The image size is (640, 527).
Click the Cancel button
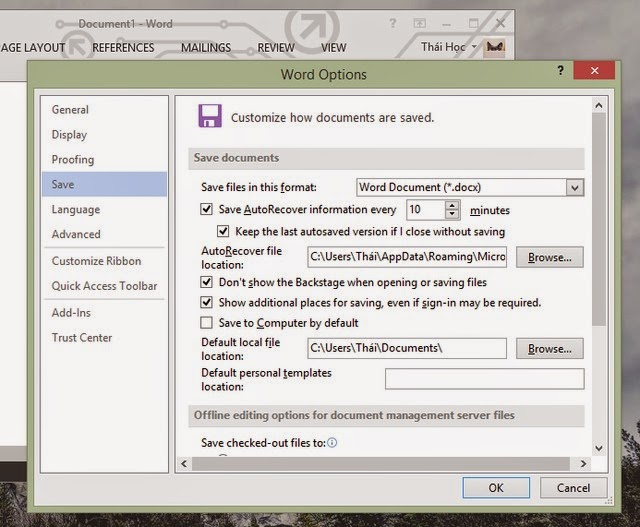pyautogui.click(x=573, y=488)
